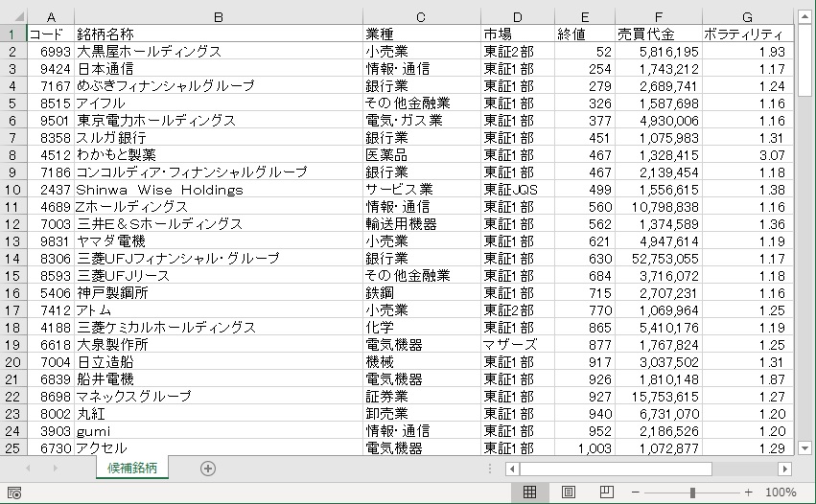This screenshot has width=816, height=504.
Task: Click the 業種 header cell
Action: [x=422, y=34]
